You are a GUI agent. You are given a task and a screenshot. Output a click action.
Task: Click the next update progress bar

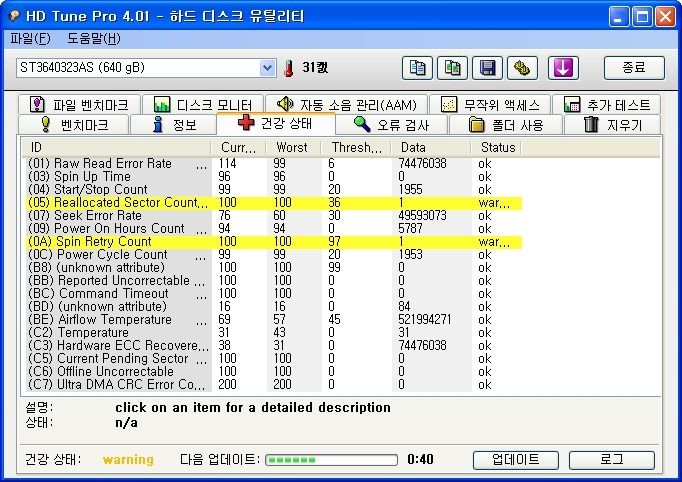click(x=331, y=460)
